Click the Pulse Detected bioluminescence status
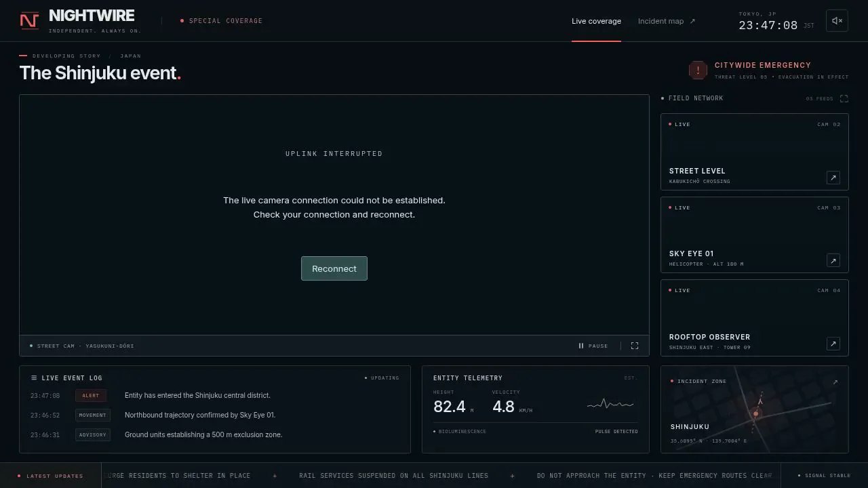 coord(616,432)
